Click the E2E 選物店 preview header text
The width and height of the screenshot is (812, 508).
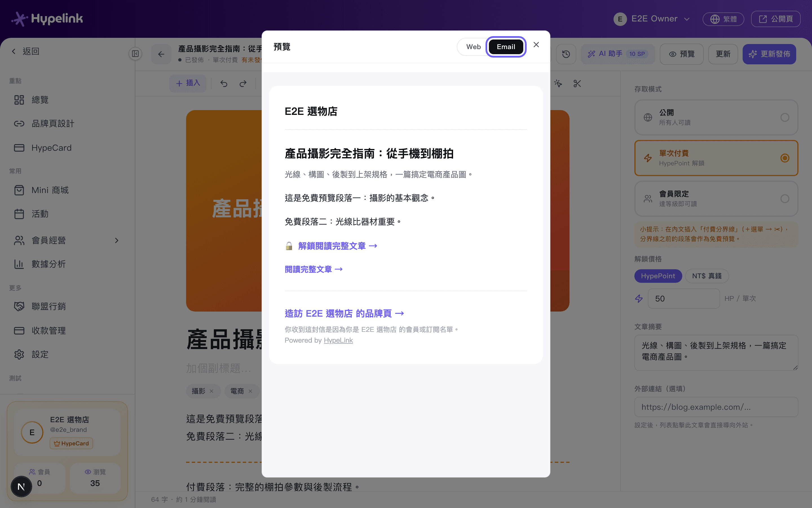[x=311, y=111]
